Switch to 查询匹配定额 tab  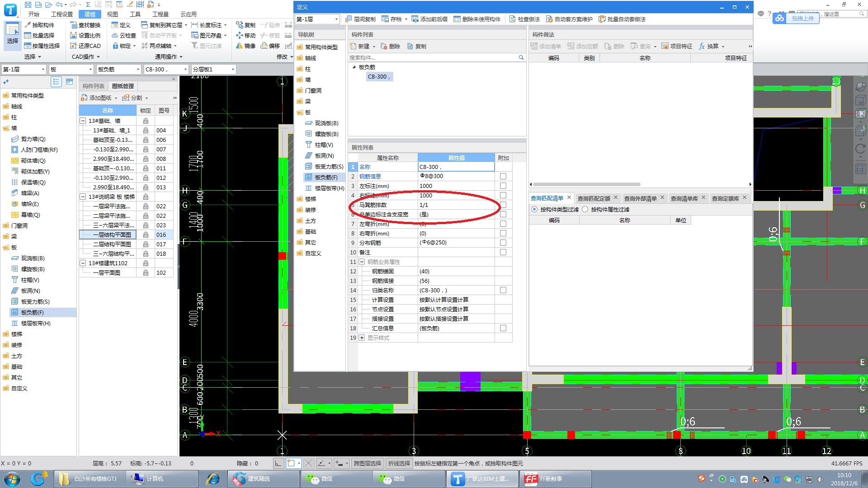[x=594, y=198]
